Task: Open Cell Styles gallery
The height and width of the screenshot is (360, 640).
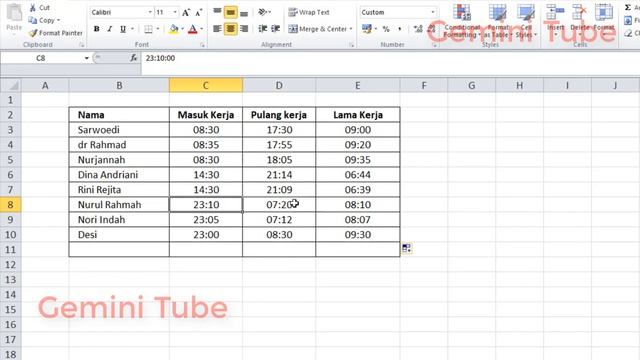Action: click(526, 21)
